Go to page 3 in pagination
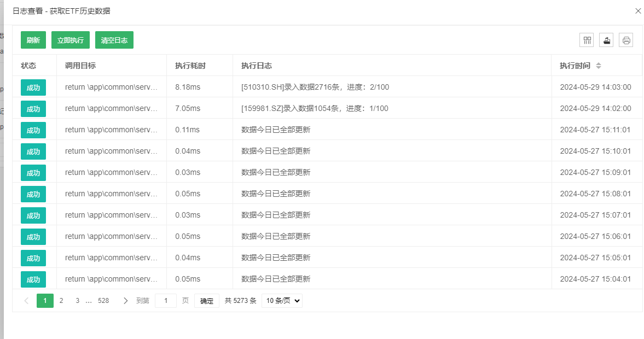This screenshot has height=339, width=644. (x=77, y=301)
